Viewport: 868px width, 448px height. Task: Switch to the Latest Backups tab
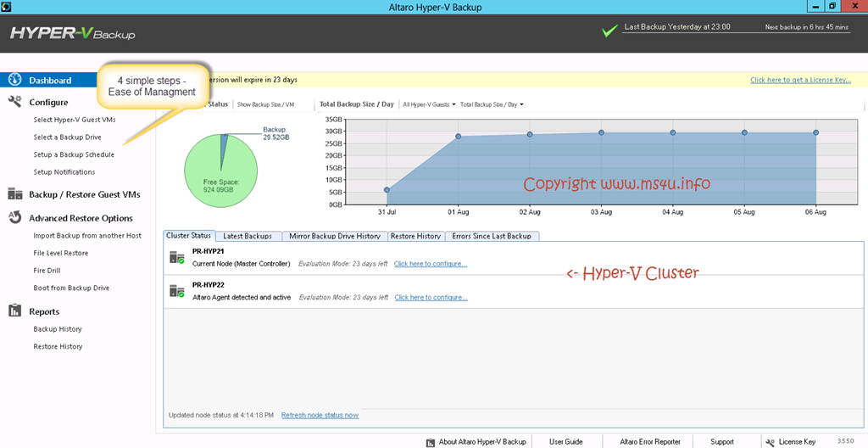tap(248, 236)
